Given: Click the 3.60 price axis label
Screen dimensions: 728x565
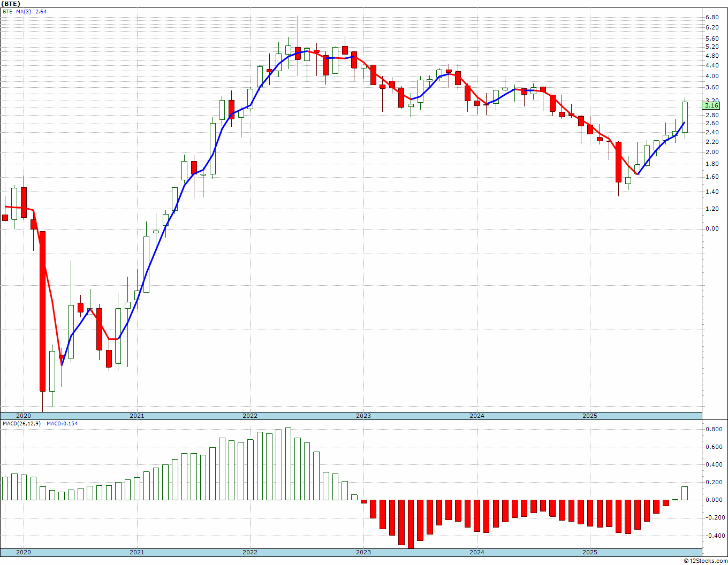Looking at the screenshot, I should [x=711, y=87].
